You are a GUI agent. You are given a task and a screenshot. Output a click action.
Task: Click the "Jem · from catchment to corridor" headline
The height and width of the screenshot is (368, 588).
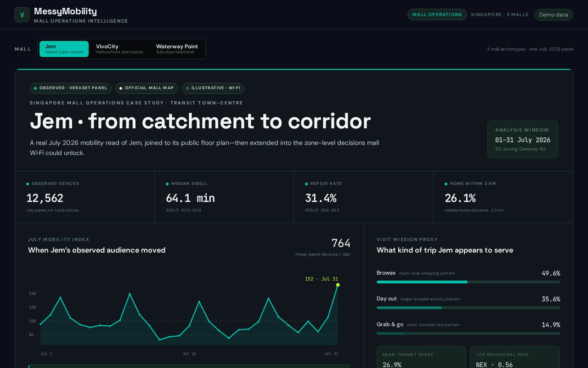click(x=200, y=121)
